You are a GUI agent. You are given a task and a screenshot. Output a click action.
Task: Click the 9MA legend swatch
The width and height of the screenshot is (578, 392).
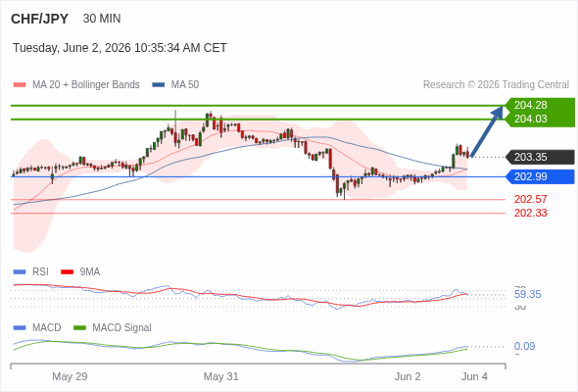(x=67, y=272)
